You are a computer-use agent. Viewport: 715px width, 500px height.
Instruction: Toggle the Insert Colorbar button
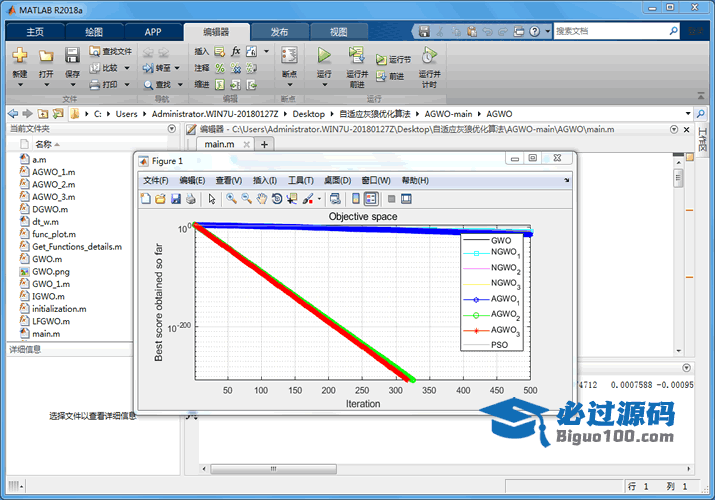[356, 199]
